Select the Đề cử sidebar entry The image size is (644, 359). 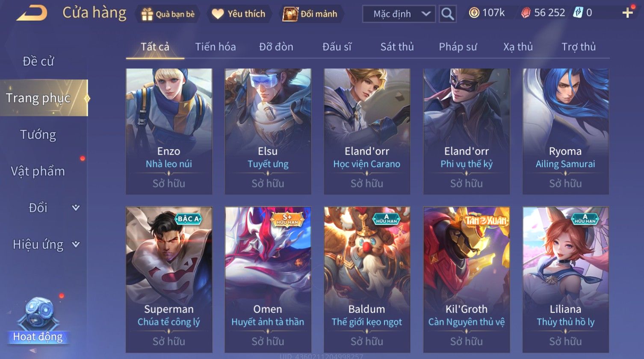38,61
